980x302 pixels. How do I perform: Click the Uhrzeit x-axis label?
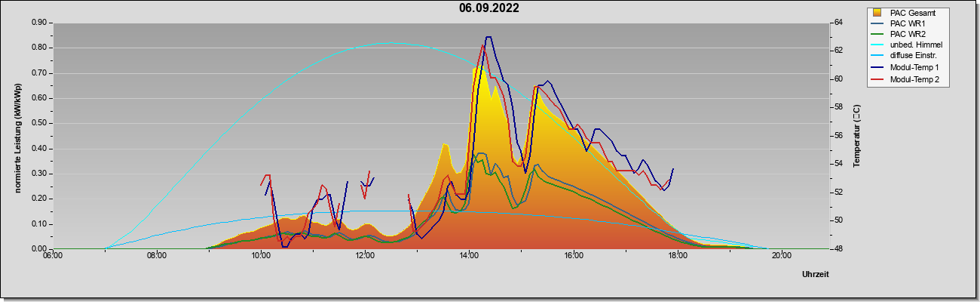(815, 274)
